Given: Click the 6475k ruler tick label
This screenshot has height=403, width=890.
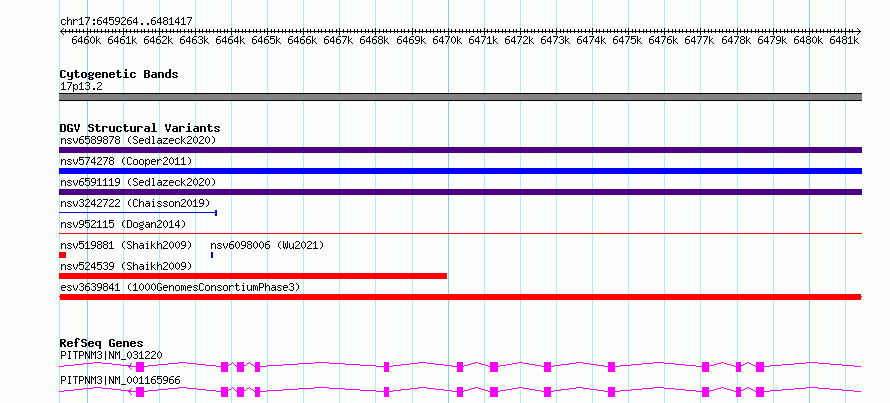Looking at the screenshot, I should coord(628,41).
